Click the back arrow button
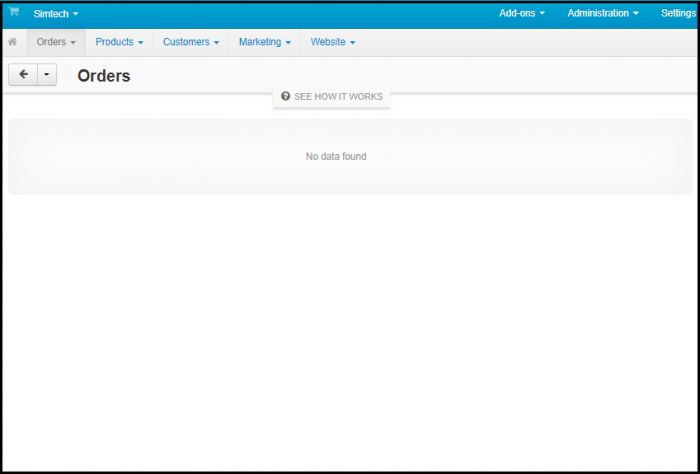 coord(23,75)
